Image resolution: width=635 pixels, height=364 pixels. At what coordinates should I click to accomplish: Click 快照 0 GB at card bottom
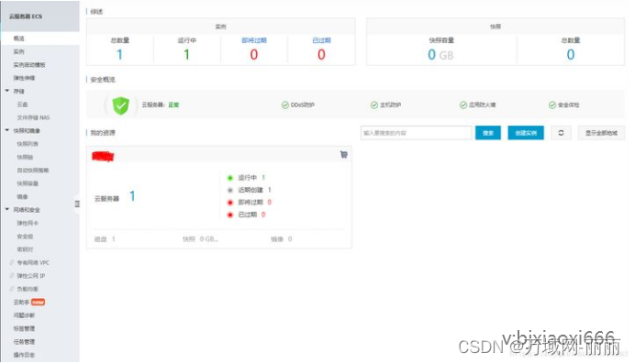200,239
